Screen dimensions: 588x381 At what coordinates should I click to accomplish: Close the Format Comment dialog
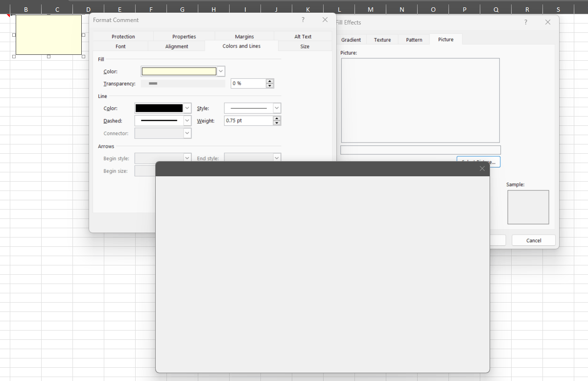pos(325,20)
